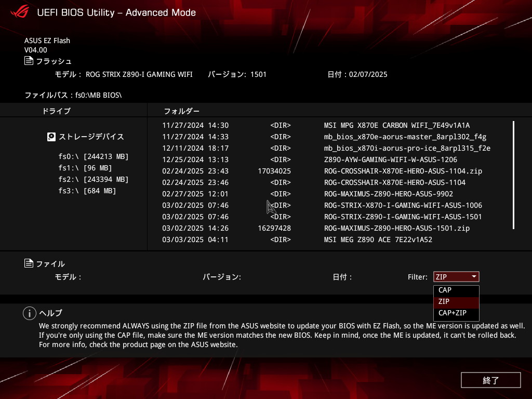The width and height of the screenshot is (532, 399).
Task: Select drive fs3:\ [684 MB]
Action: pyautogui.click(x=87, y=191)
